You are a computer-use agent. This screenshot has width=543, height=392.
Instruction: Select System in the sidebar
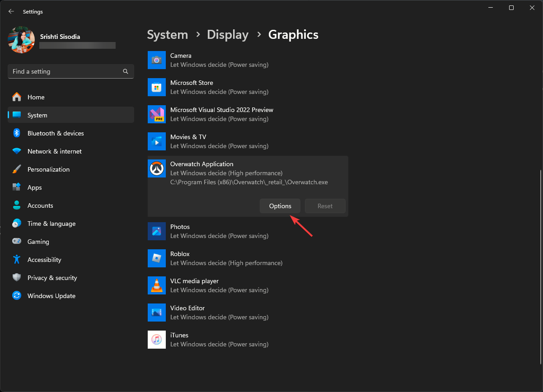click(71, 115)
